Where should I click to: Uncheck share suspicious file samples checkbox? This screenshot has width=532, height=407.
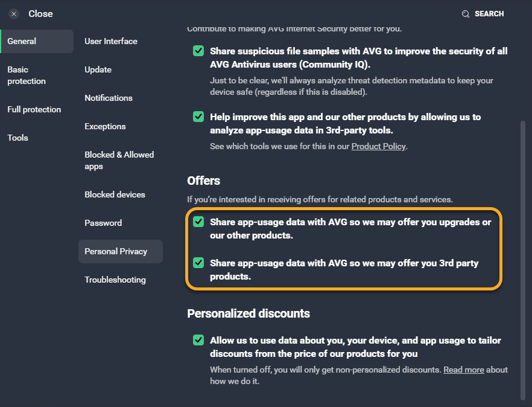pyautogui.click(x=198, y=51)
